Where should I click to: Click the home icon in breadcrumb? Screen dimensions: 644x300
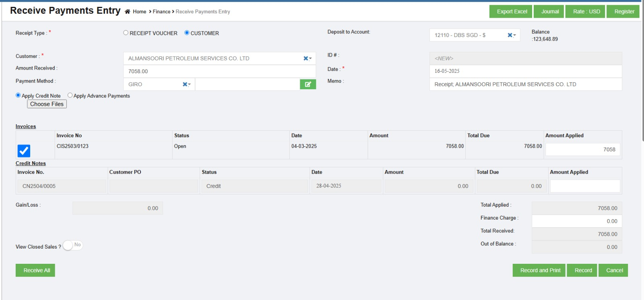coord(127,12)
